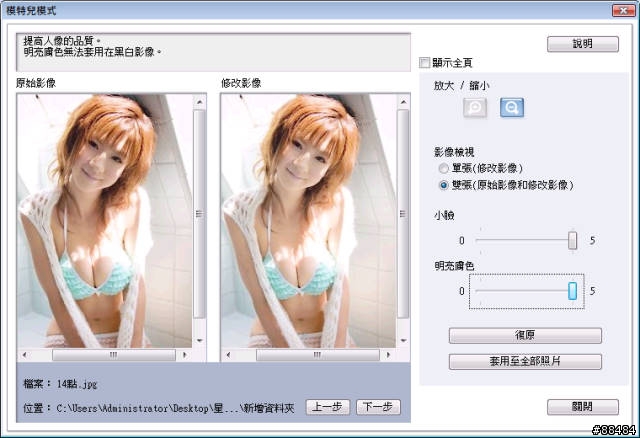Image resolution: width=640 pixels, height=438 pixels.
Task: Click up arrow of modified image vertical scrollbar
Action: [403, 102]
